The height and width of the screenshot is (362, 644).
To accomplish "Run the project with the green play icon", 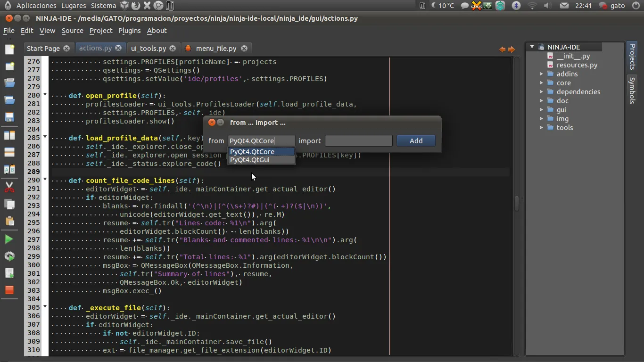I will [x=9, y=239].
